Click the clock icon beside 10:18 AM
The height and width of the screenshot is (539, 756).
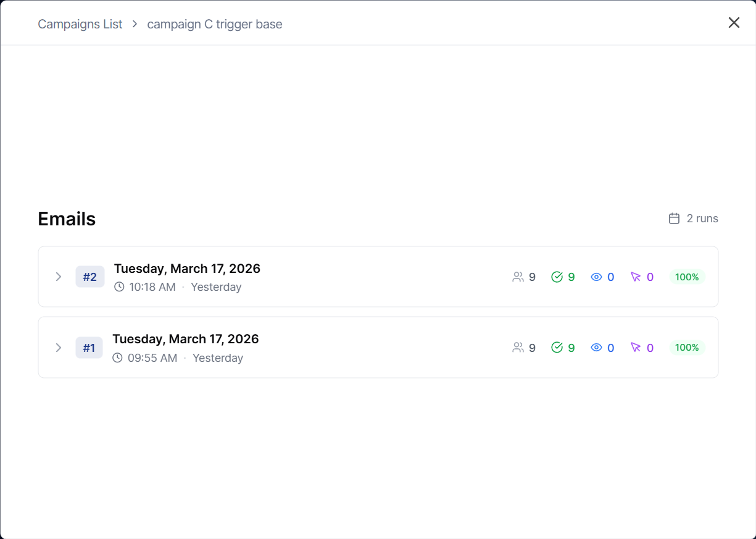pos(118,286)
